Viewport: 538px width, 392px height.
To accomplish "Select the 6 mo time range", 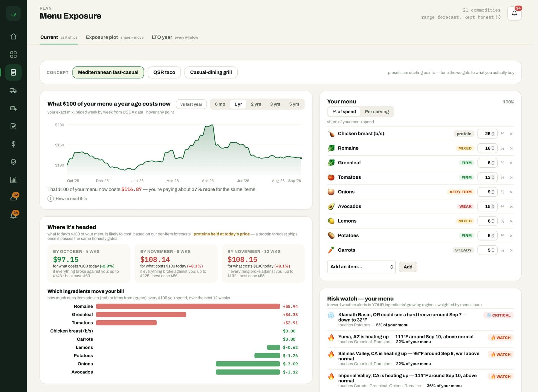I will tap(220, 104).
